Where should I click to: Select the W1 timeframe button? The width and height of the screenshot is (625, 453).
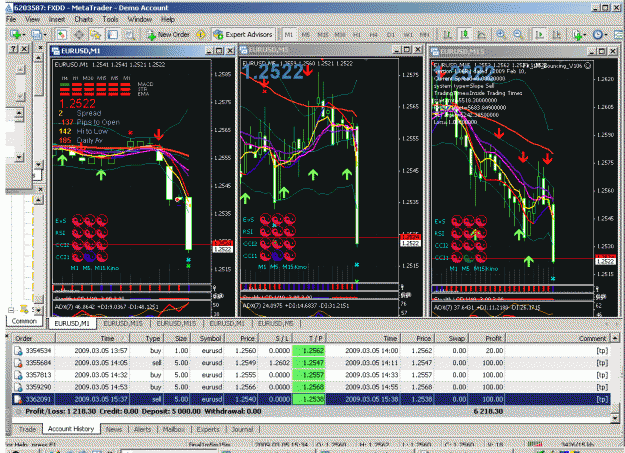point(408,35)
